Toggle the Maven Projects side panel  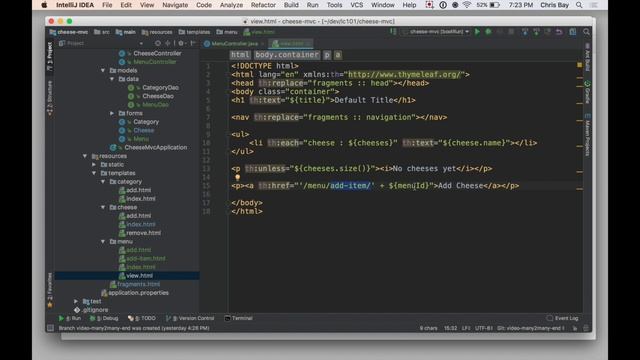coord(587,135)
